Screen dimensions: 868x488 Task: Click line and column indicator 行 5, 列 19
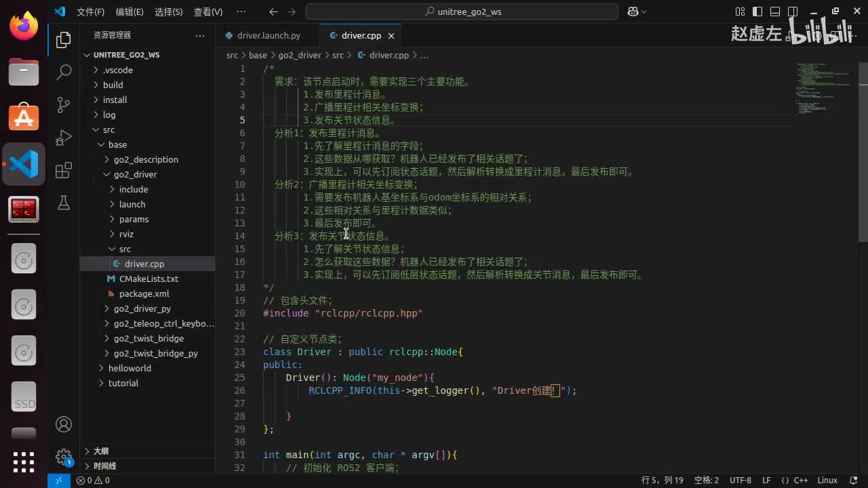[x=663, y=481]
